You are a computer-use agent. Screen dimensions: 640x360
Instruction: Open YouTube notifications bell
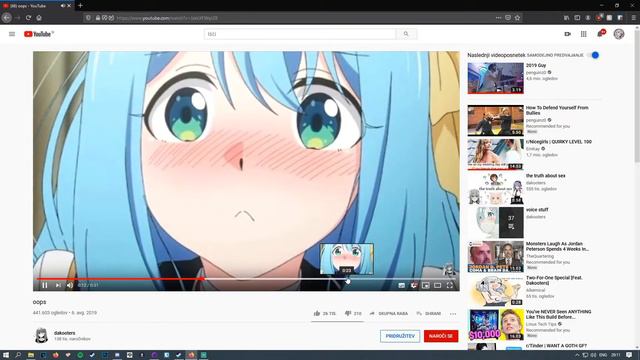pyautogui.click(x=600, y=34)
